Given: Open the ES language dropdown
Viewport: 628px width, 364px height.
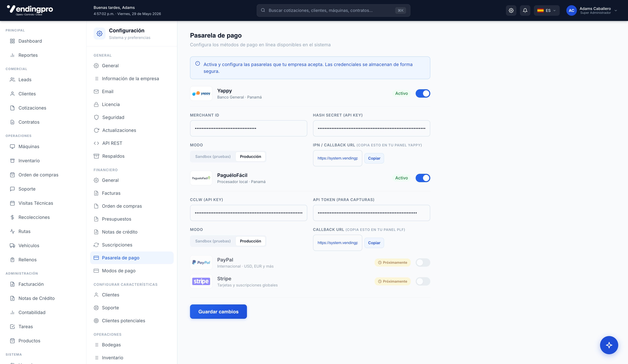Looking at the screenshot, I should [547, 10].
